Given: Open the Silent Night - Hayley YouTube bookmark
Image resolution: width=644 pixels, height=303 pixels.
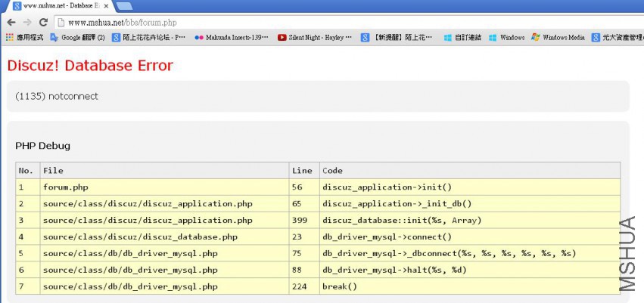Looking at the screenshot, I should 315,37.
